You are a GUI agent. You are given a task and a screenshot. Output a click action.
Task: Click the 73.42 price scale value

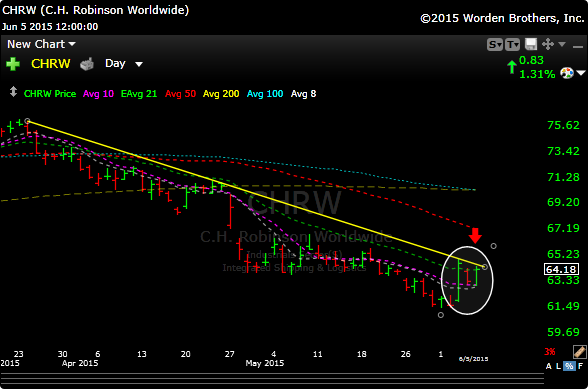coord(563,152)
